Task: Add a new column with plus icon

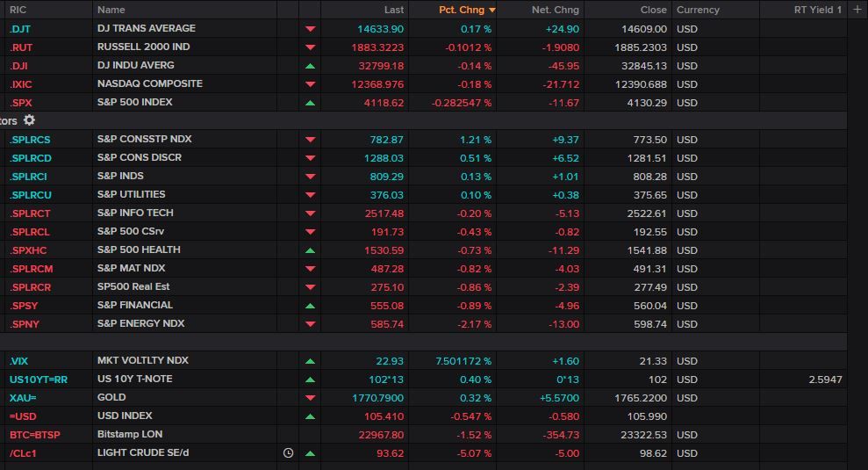Action: [857, 10]
